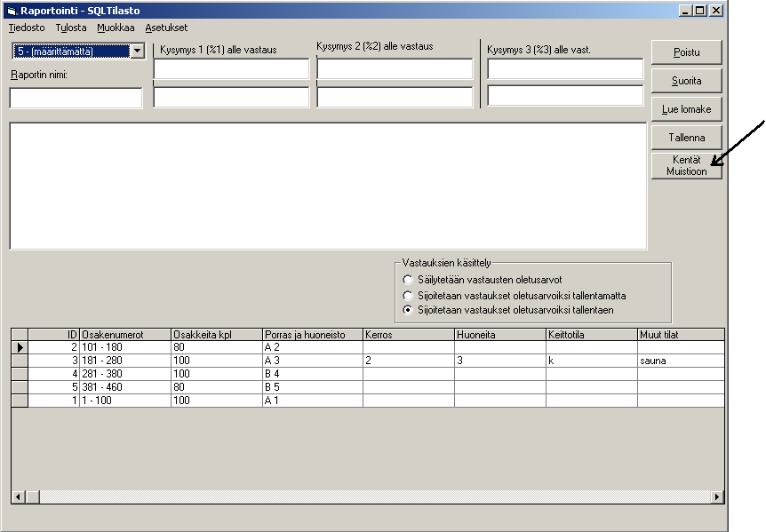Click the 'A 1' apartment cell
Image resolution: width=766 pixels, height=532 pixels.
313,401
